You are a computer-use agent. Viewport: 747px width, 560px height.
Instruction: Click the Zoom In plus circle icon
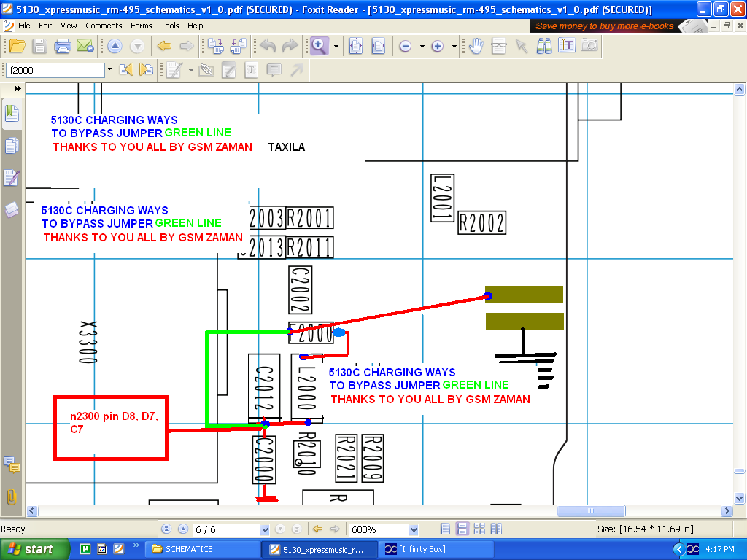pos(438,46)
